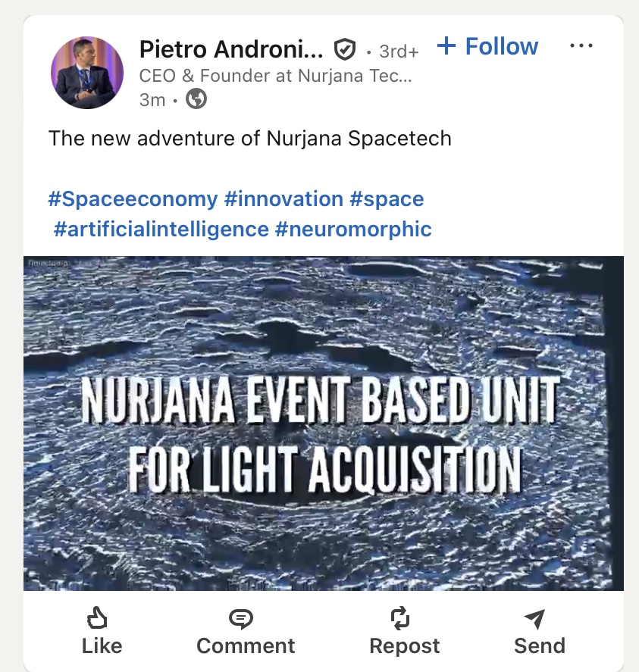
Task: Click the Repost arrows icon
Action: point(400,619)
